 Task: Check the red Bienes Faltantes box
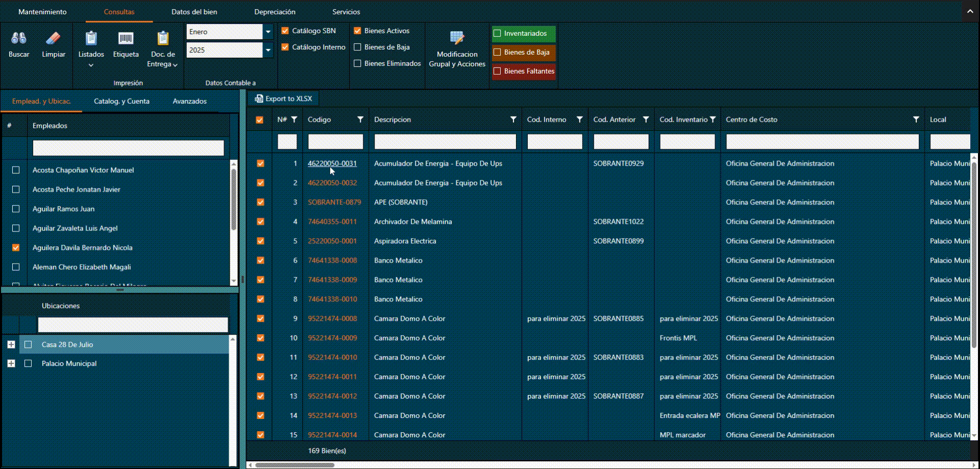pyautogui.click(x=497, y=71)
